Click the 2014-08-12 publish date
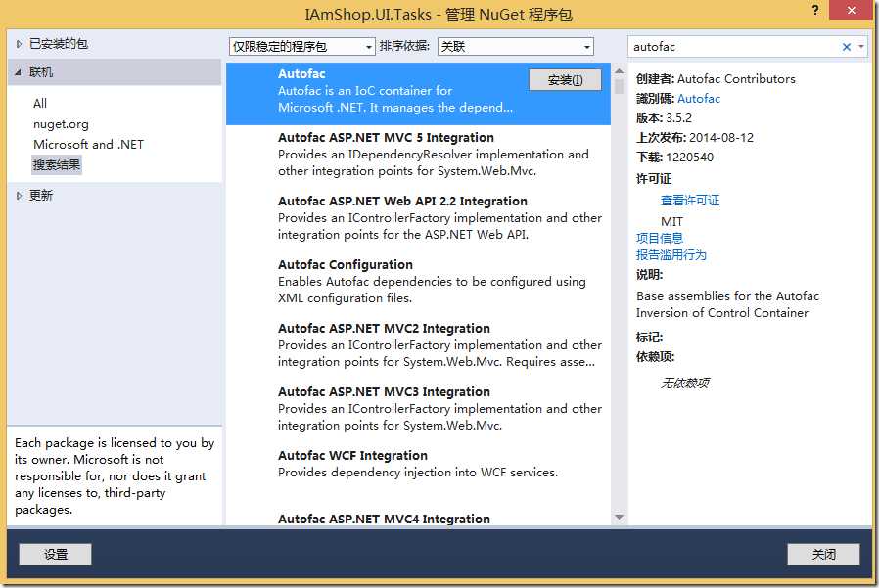The width and height of the screenshot is (879, 588). [721, 138]
